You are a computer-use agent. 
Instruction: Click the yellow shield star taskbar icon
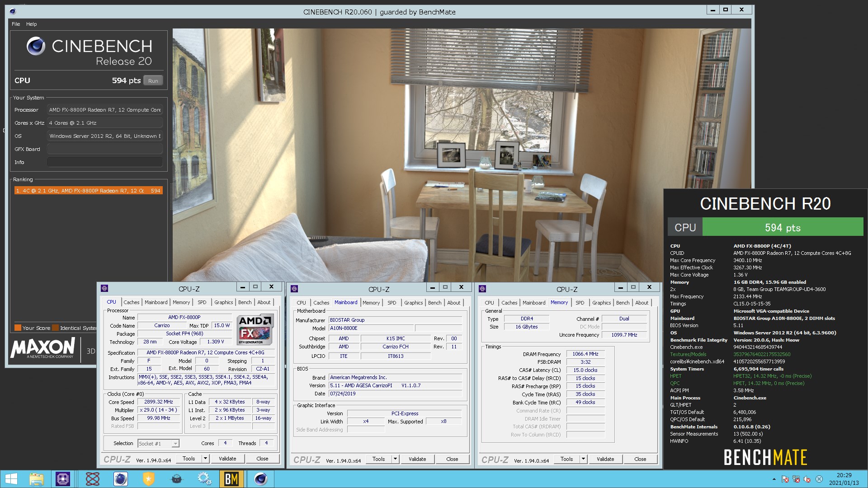[148, 479]
